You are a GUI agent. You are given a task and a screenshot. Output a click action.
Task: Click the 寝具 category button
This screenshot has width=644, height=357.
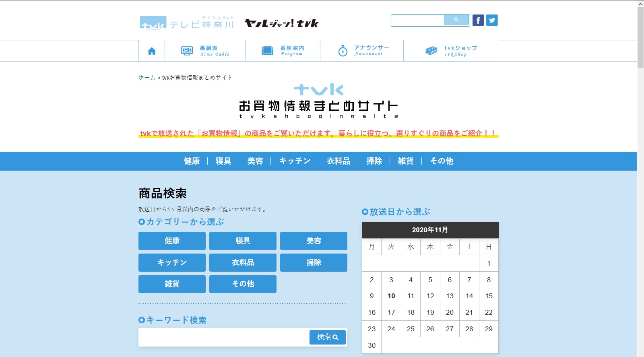click(x=243, y=241)
